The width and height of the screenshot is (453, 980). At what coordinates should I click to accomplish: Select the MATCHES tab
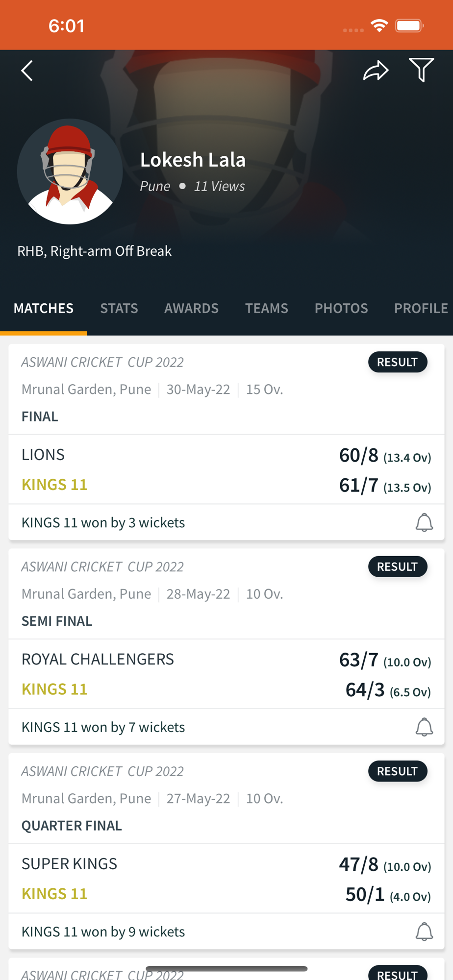tap(44, 308)
